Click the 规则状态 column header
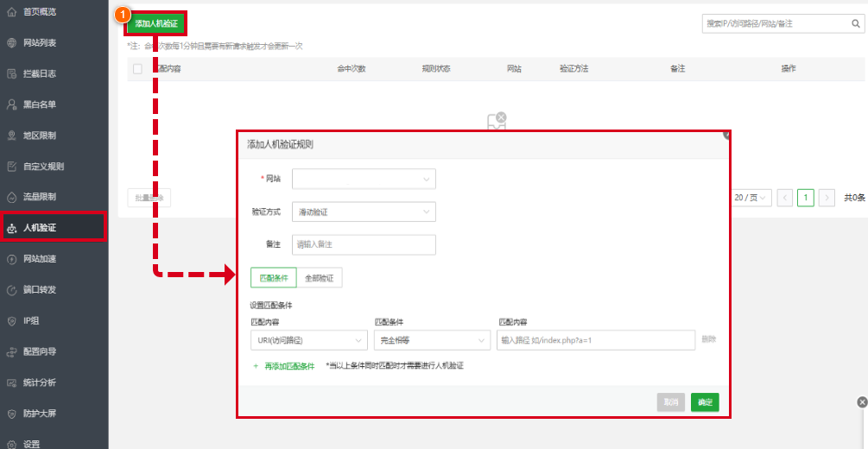Viewport: 868px width, 449px height. (435, 69)
